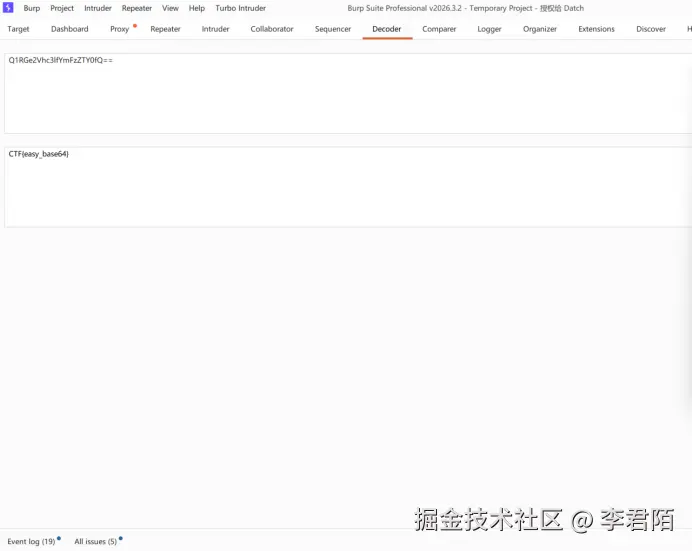Image resolution: width=692 pixels, height=551 pixels.
Task: Switch to the Intruder tab
Action: [x=215, y=29]
